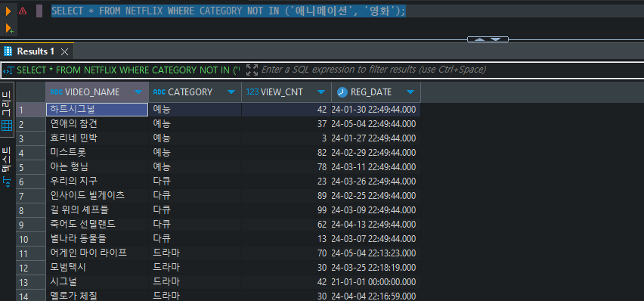Select row number 1 header

tap(31, 110)
